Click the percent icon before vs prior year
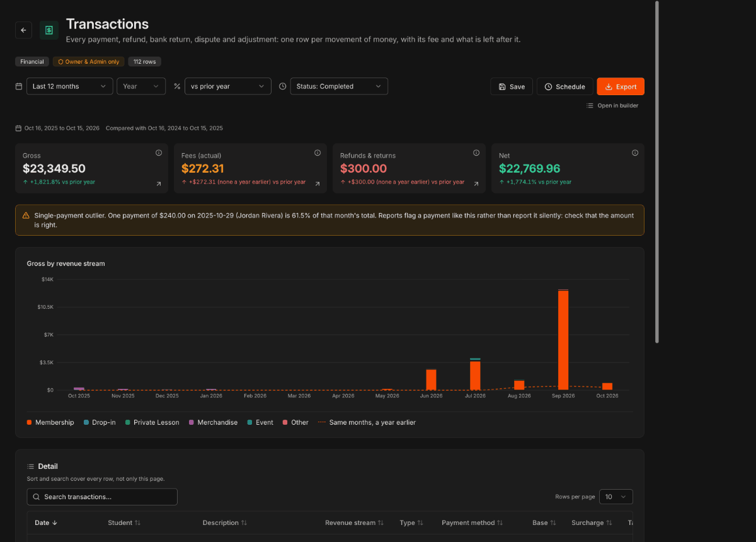756x542 pixels. [x=177, y=86]
